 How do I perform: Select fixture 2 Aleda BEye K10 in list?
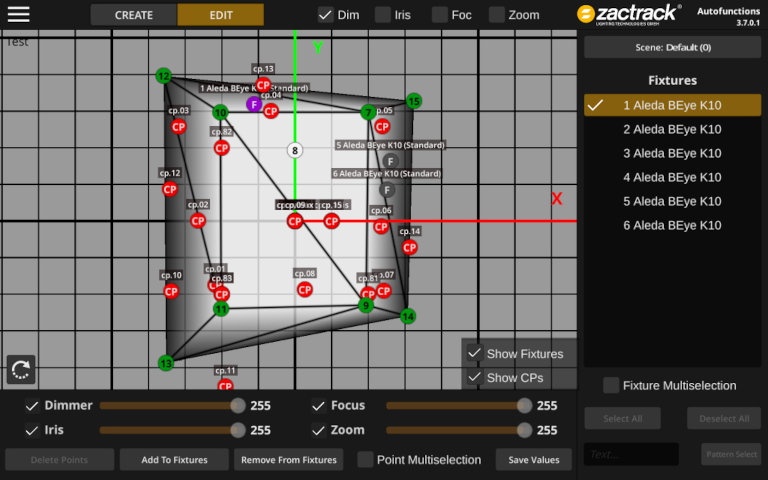[x=672, y=129]
